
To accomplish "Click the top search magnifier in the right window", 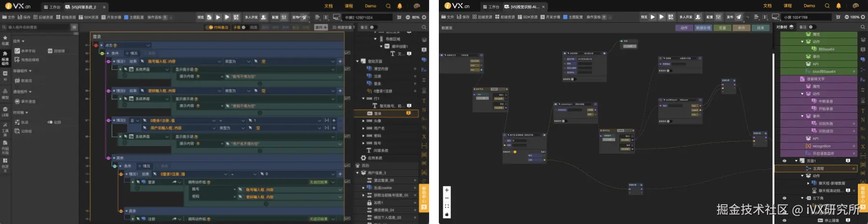I will [x=827, y=6].
